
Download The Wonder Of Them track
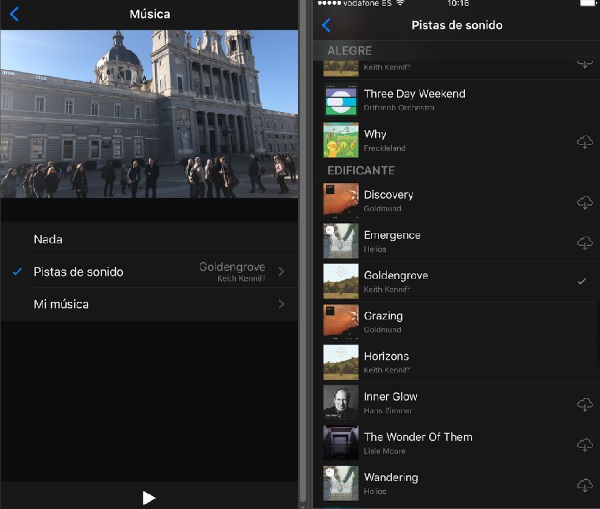(584, 445)
